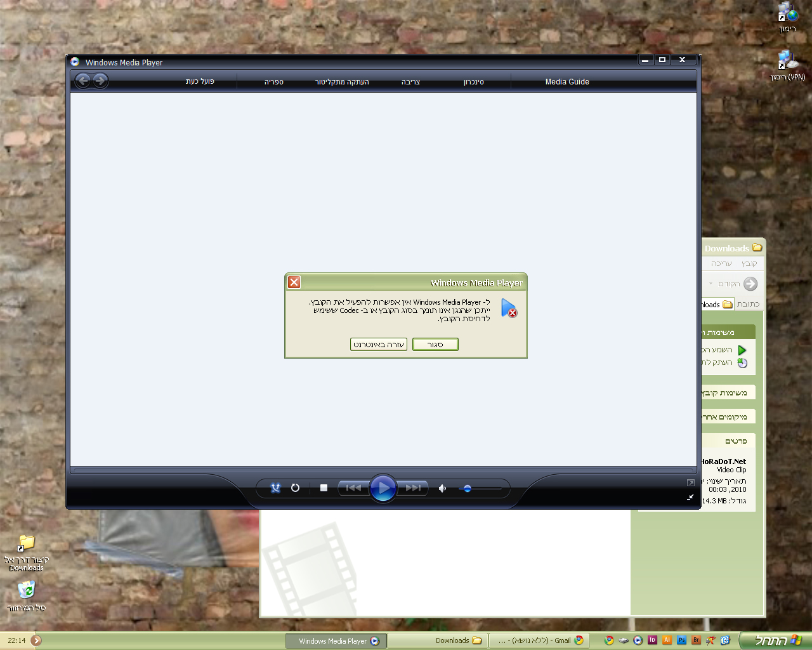Launch Photoshop from quick launch
812x650 pixels.
(681, 640)
